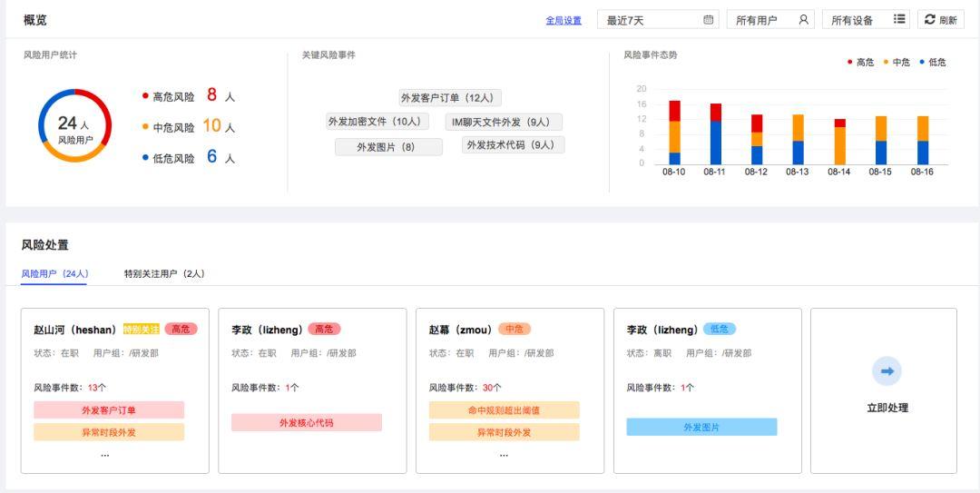
Task: Click the user icon in 所有用户 selector
Action: click(803, 20)
